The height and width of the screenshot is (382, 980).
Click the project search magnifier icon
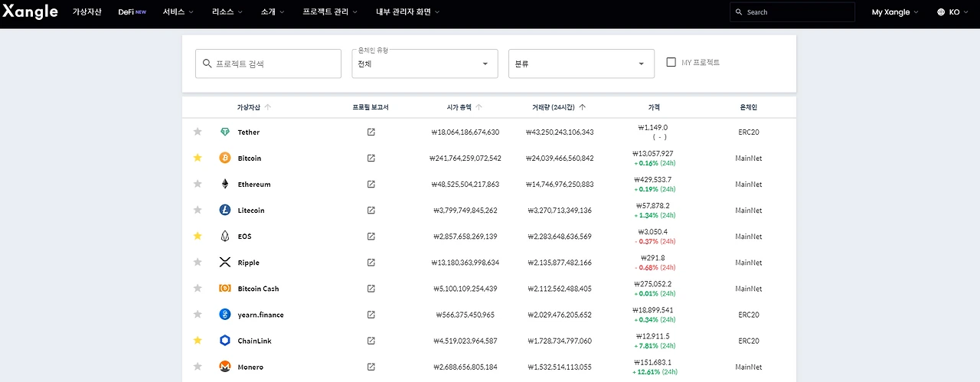coord(207,64)
